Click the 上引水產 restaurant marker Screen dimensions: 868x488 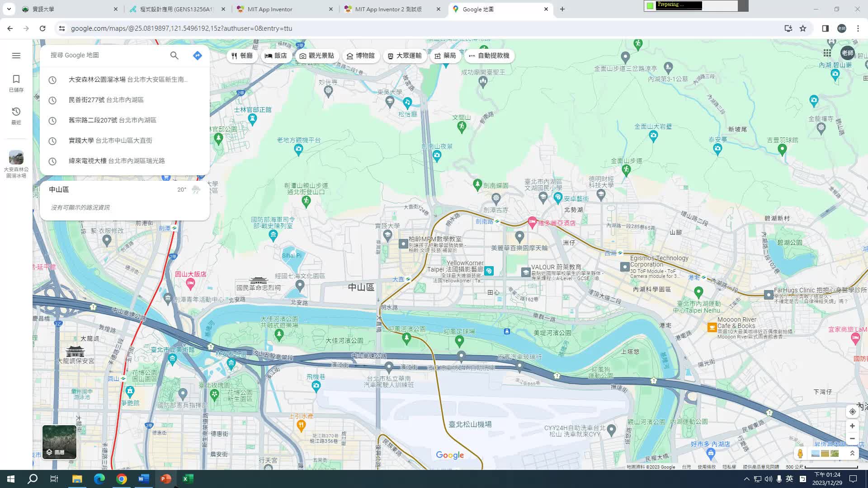(x=301, y=426)
